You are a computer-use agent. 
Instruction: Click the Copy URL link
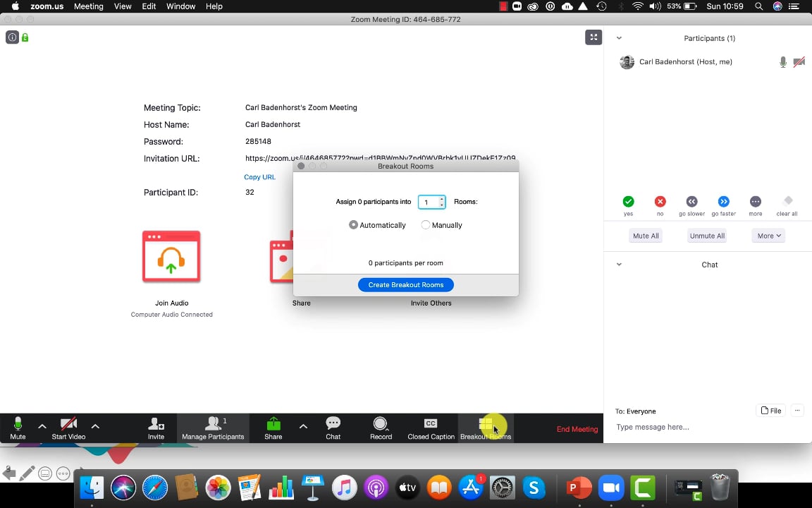(x=259, y=177)
